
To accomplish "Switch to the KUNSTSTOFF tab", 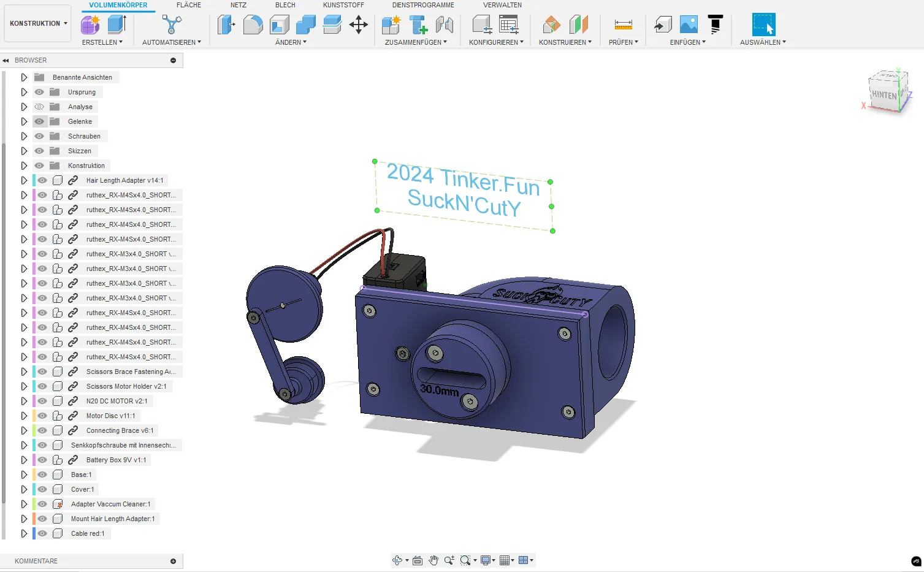I will pyautogui.click(x=343, y=5).
